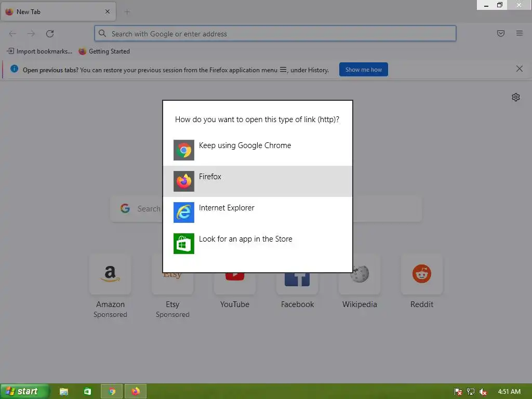This screenshot has height=399, width=532.
Task: Open the Pocket save icon
Action: (x=501, y=33)
